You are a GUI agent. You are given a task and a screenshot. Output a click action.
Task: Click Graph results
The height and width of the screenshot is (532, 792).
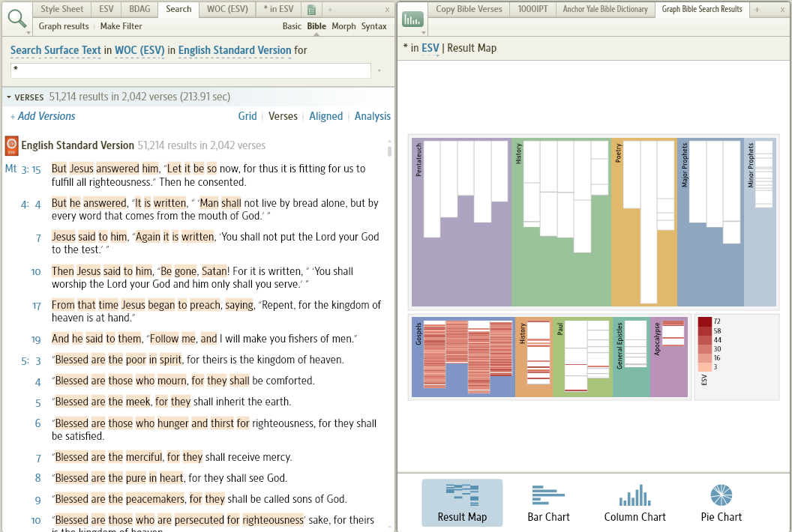pyautogui.click(x=64, y=26)
